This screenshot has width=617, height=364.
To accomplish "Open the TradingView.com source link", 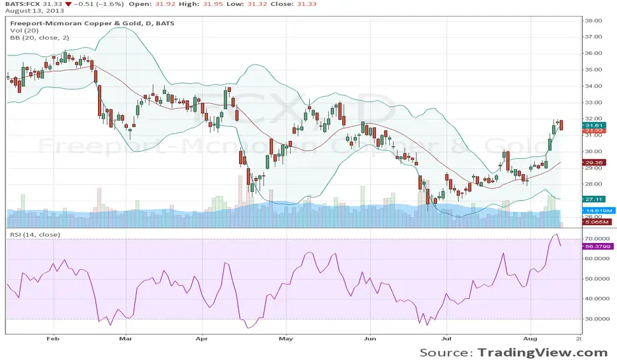I will [x=542, y=353].
